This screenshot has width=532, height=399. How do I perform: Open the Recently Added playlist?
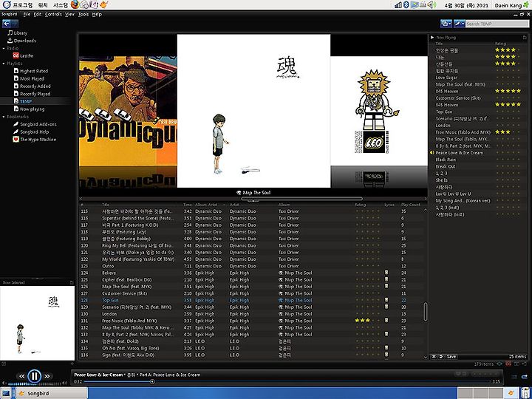point(32,86)
